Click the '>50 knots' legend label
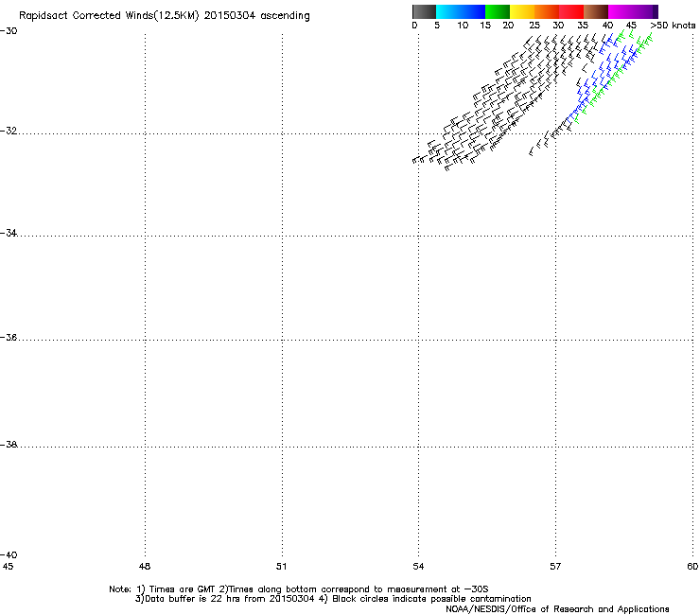This screenshot has width=700, height=615. (x=673, y=25)
